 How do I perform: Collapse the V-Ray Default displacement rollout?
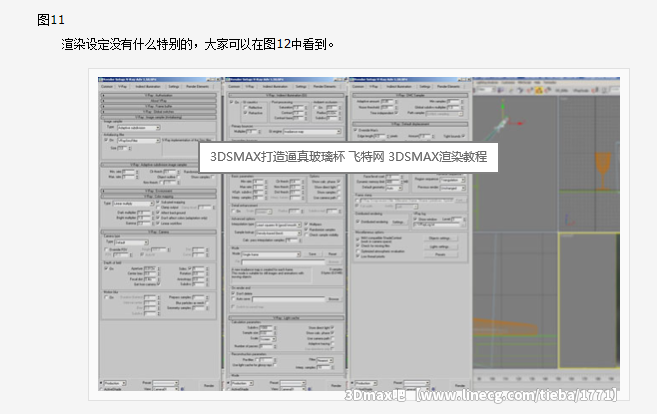pos(410,124)
